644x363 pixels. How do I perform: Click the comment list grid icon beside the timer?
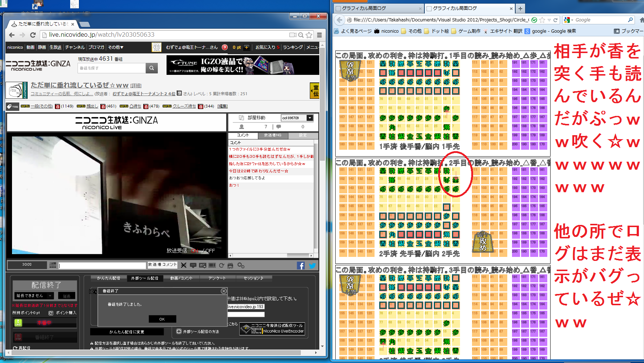pos(53,265)
